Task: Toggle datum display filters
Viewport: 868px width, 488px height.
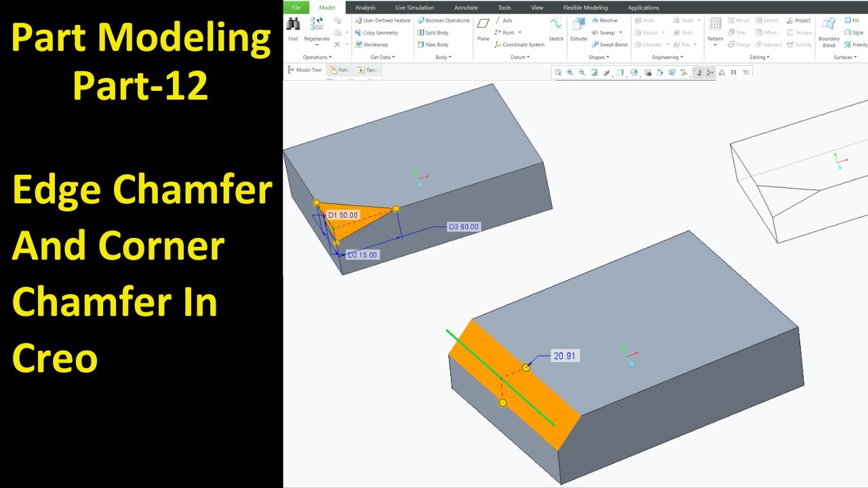Action: coord(684,72)
